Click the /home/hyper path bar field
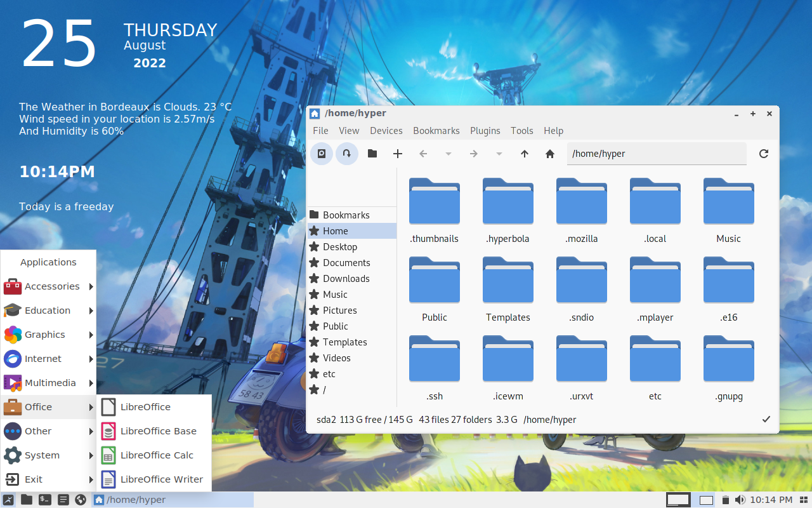 point(657,154)
